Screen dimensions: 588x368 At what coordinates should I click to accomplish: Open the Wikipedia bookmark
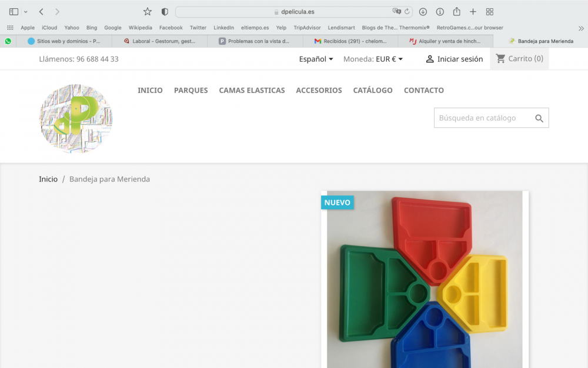coord(141,28)
